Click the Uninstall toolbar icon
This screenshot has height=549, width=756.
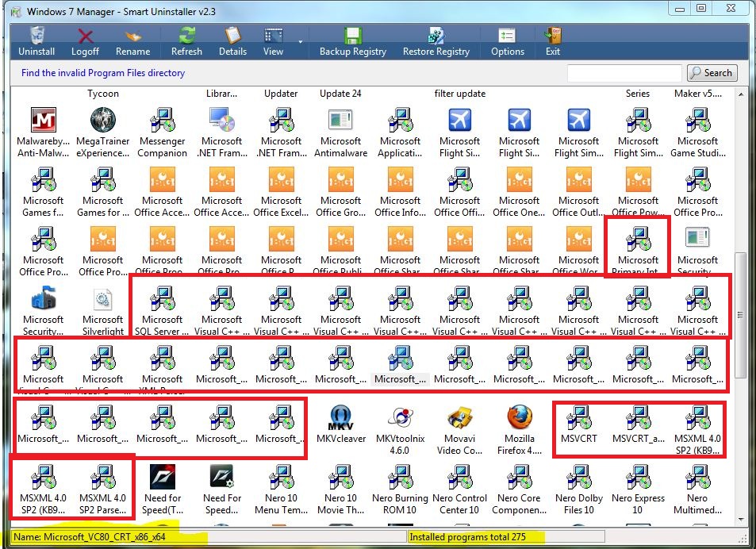tap(37, 36)
